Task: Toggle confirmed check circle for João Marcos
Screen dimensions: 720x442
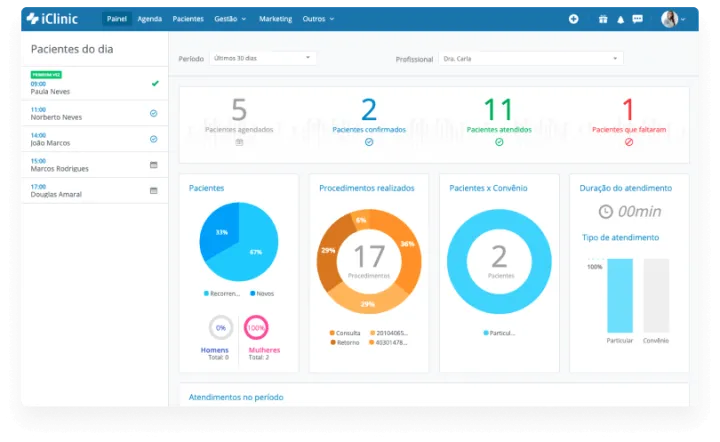Action: pyautogui.click(x=154, y=139)
